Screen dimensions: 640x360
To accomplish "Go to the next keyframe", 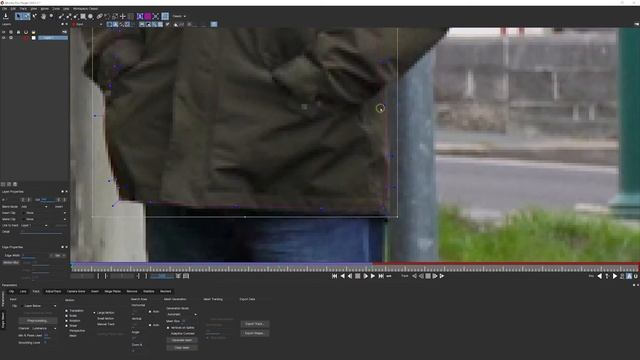I will tap(615, 276).
